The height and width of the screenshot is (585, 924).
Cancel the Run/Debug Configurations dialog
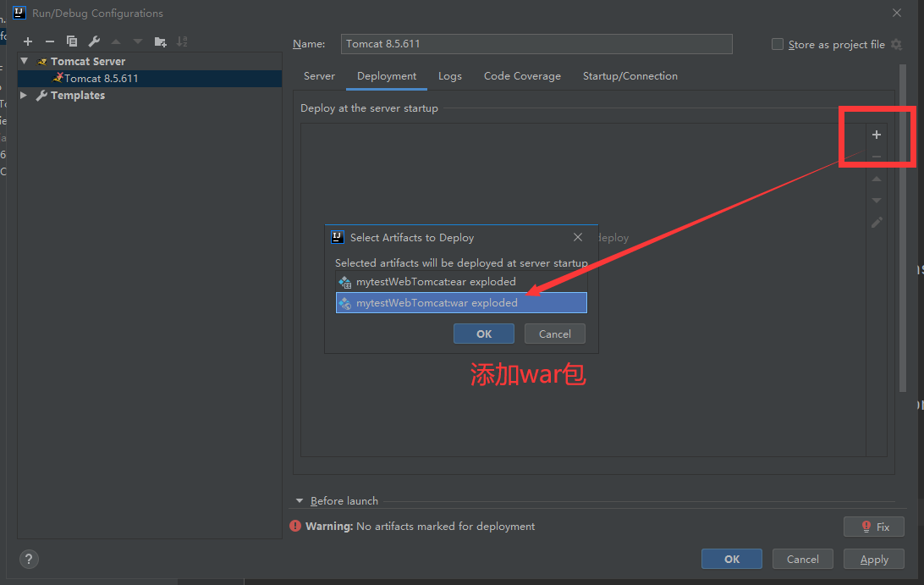tap(803, 559)
